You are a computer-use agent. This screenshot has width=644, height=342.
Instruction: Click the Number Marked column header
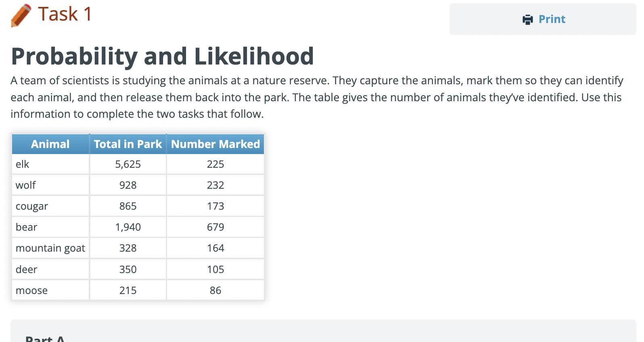pos(215,144)
